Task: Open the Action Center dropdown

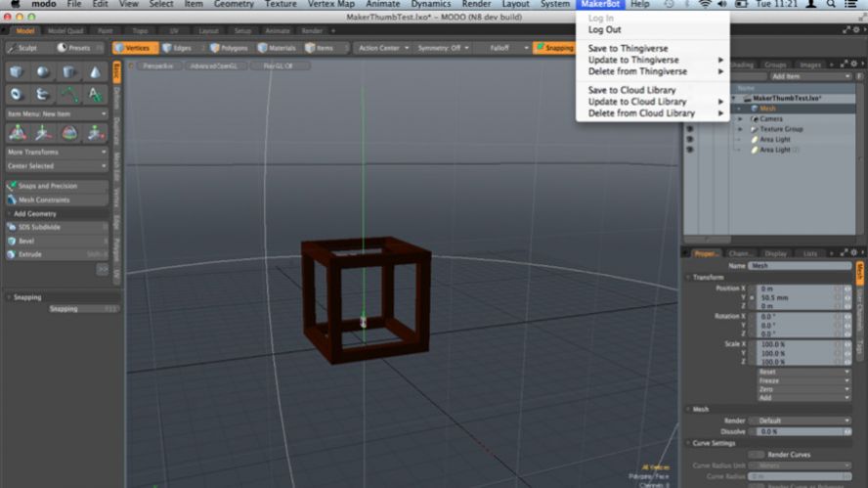Action: tap(380, 48)
